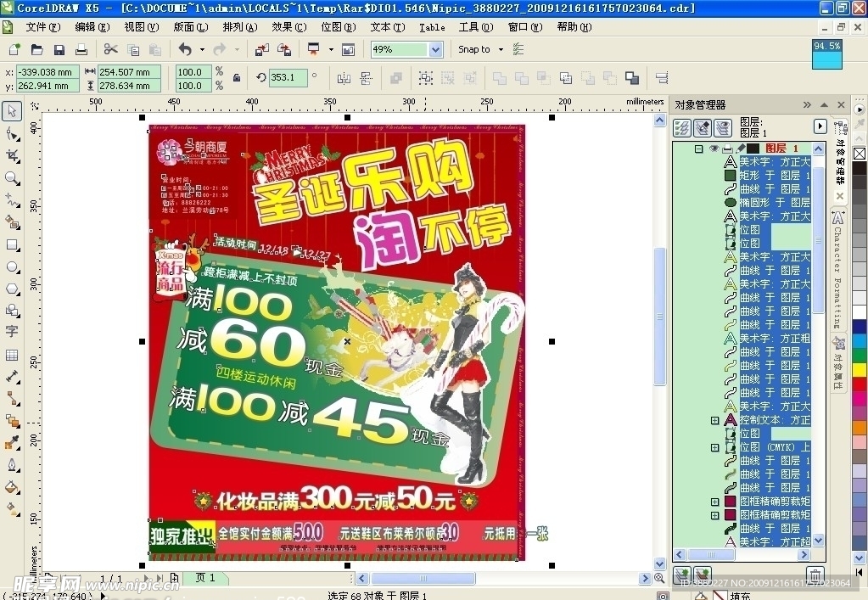This screenshot has height=600, width=868.
Task: Toggle Edit Across Layers button
Action: [x=703, y=128]
